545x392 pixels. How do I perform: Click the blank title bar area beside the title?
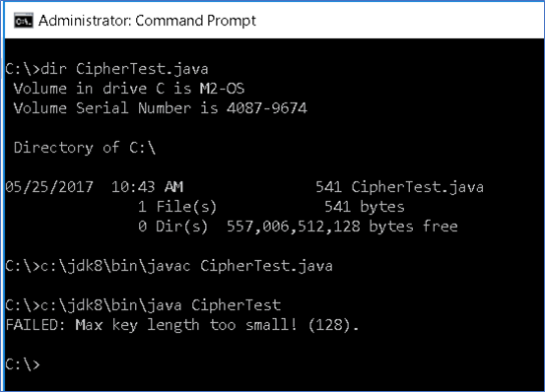point(400,21)
